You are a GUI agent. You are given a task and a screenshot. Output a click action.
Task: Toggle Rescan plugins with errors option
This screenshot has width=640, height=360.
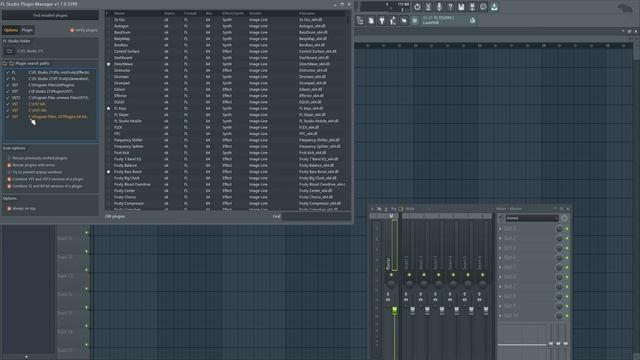point(9,165)
